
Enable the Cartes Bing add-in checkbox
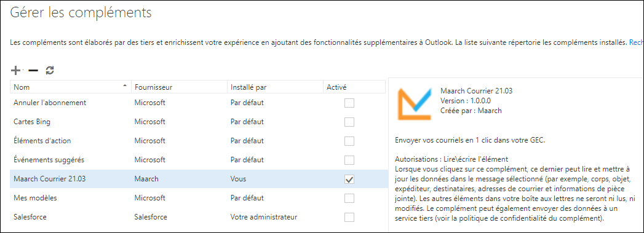click(349, 122)
